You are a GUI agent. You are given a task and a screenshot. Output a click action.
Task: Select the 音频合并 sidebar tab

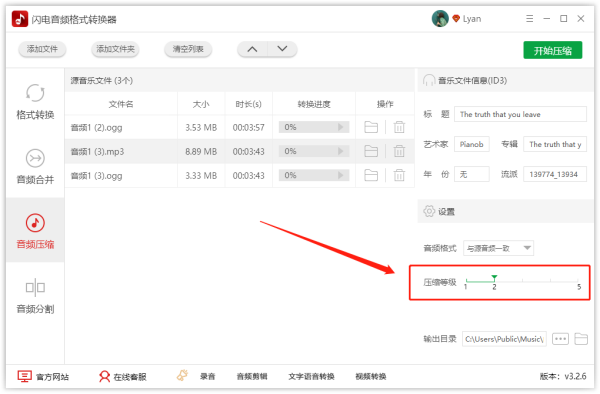click(35, 166)
